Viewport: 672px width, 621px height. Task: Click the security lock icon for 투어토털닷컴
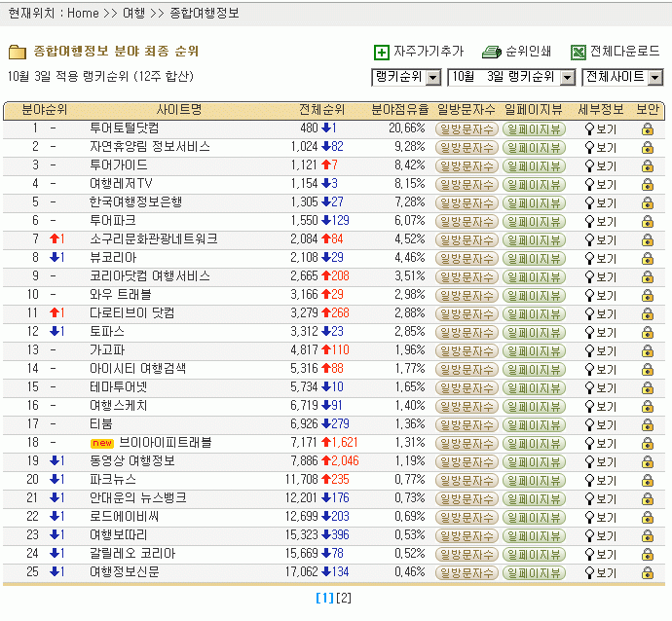click(647, 128)
